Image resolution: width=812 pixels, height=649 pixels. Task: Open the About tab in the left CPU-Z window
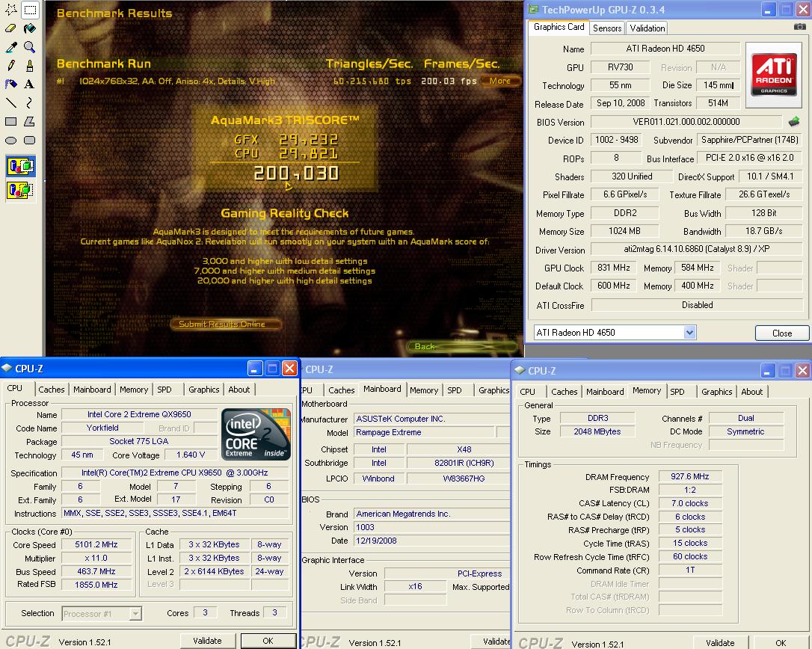(x=239, y=390)
